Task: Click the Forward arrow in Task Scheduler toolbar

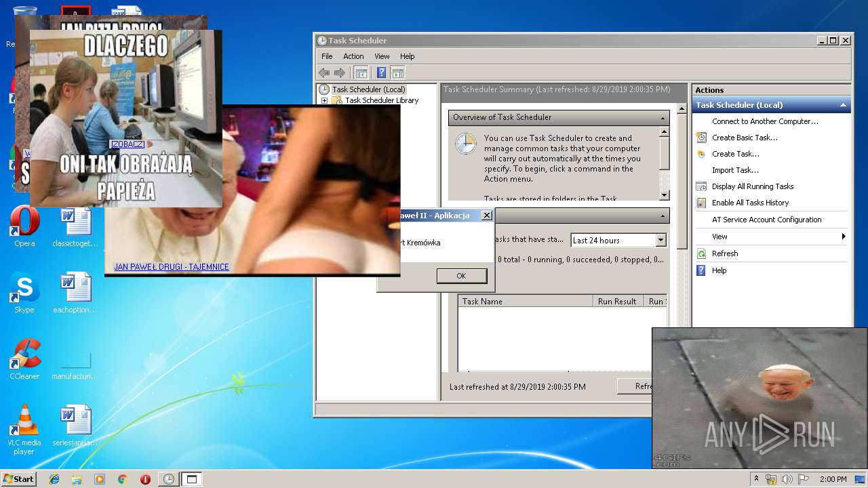Action: [340, 73]
